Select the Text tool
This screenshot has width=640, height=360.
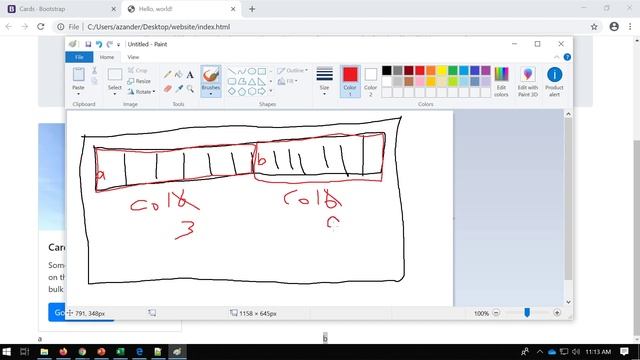190,75
